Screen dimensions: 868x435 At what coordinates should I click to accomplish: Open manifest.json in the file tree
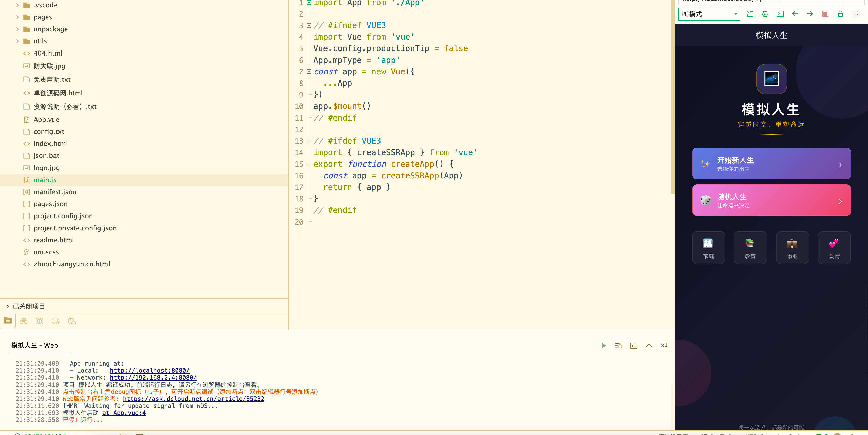[55, 192]
